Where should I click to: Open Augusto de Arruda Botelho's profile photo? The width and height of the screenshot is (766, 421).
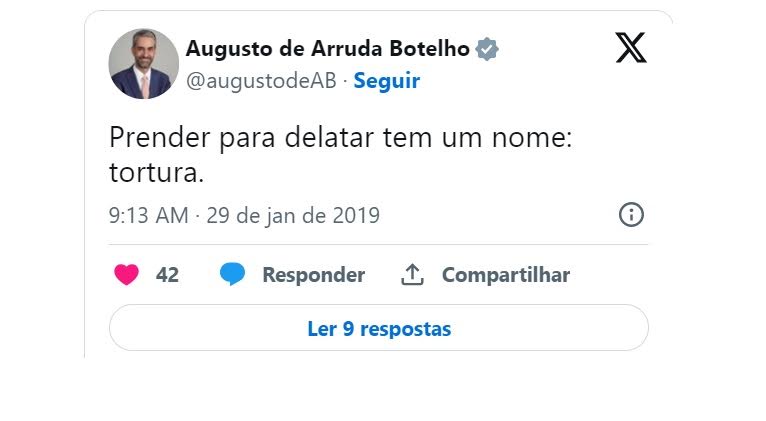pos(143,64)
